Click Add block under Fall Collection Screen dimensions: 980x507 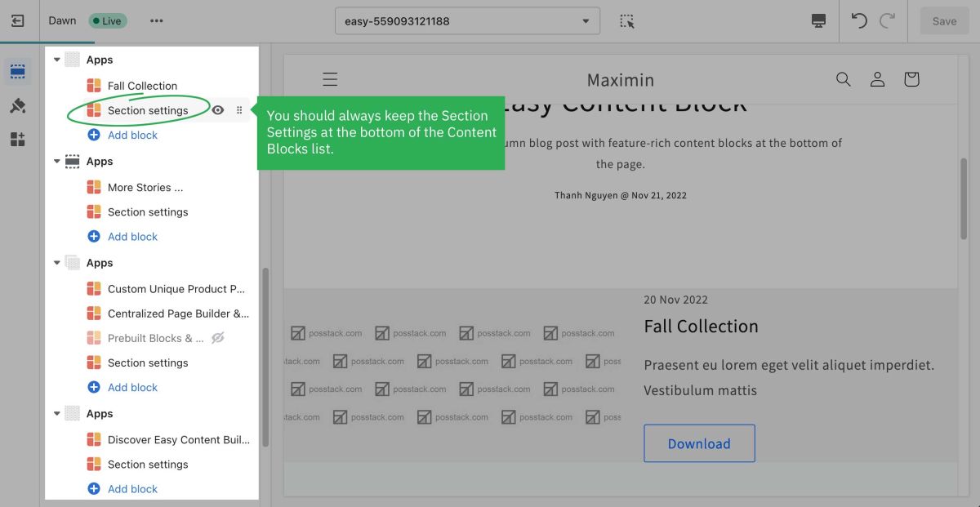click(x=132, y=135)
